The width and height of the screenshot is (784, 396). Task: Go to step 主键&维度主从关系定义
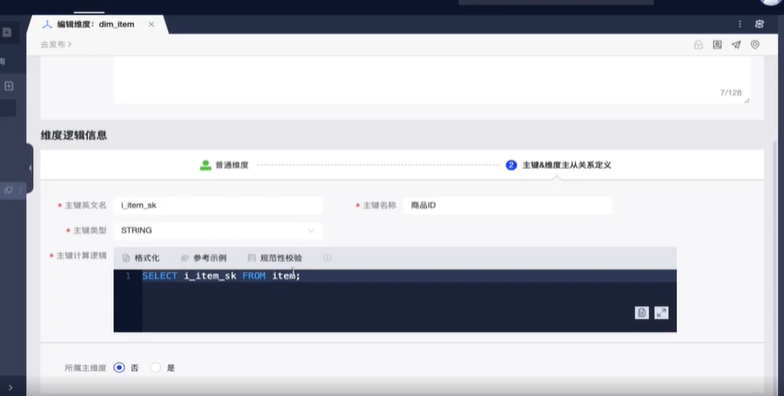(x=558, y=165)
